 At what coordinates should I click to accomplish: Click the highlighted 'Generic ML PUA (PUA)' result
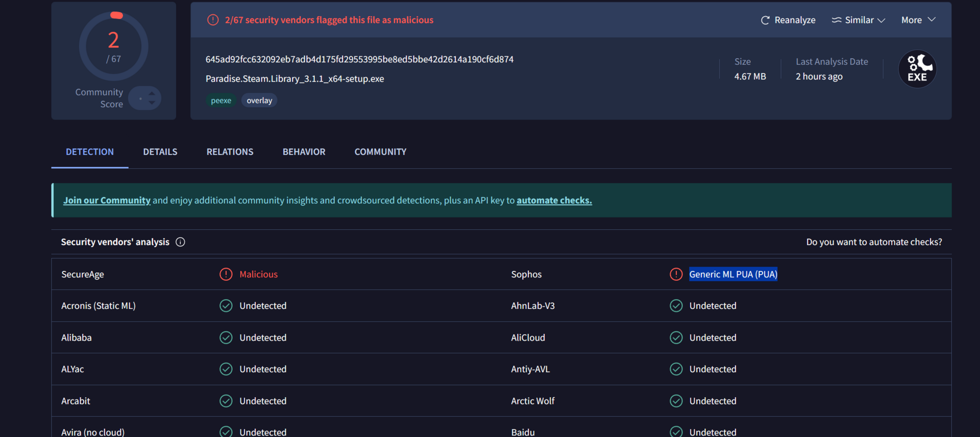point(733,274)
